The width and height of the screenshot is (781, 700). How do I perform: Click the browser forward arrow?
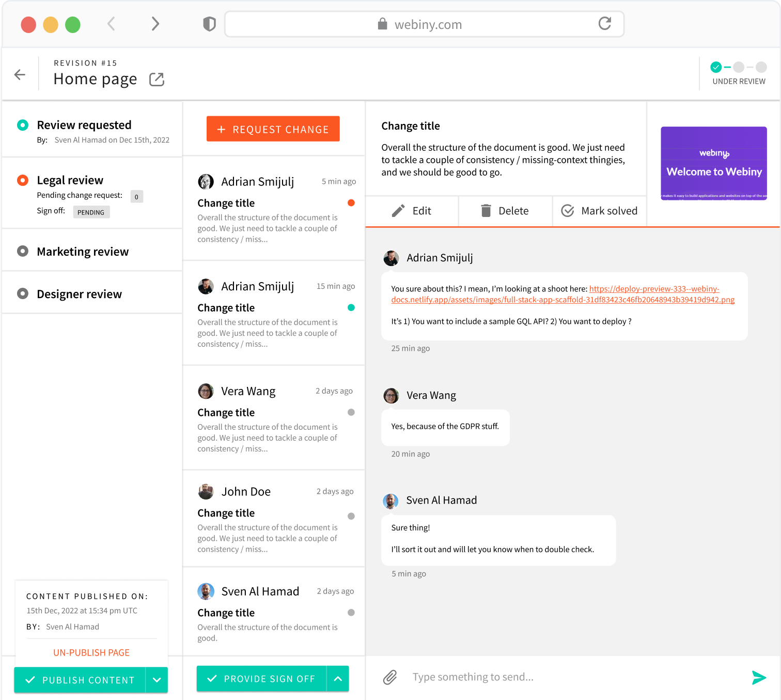coord(155,24)
